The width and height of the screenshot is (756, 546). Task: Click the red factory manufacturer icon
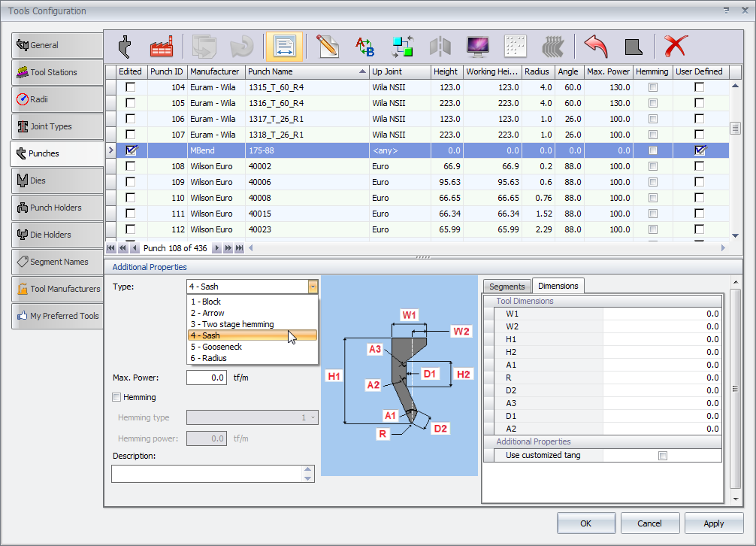pyautogui.click(x=161, y=47)
